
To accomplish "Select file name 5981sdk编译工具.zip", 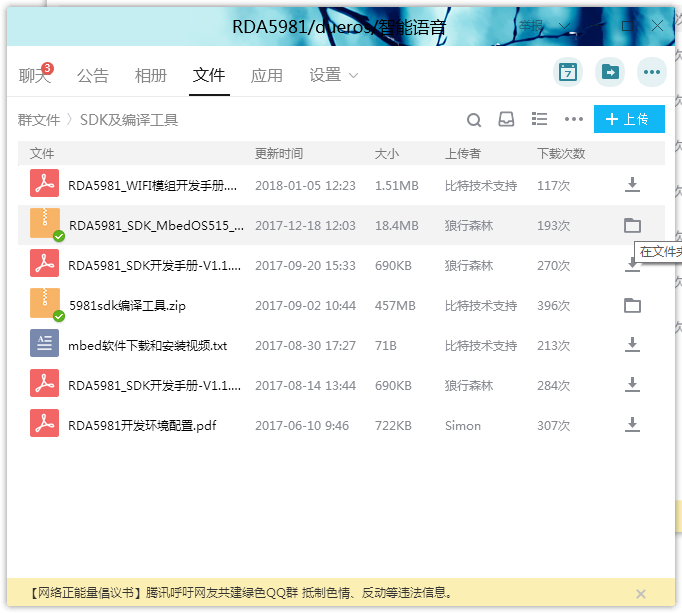I will 127,306.
